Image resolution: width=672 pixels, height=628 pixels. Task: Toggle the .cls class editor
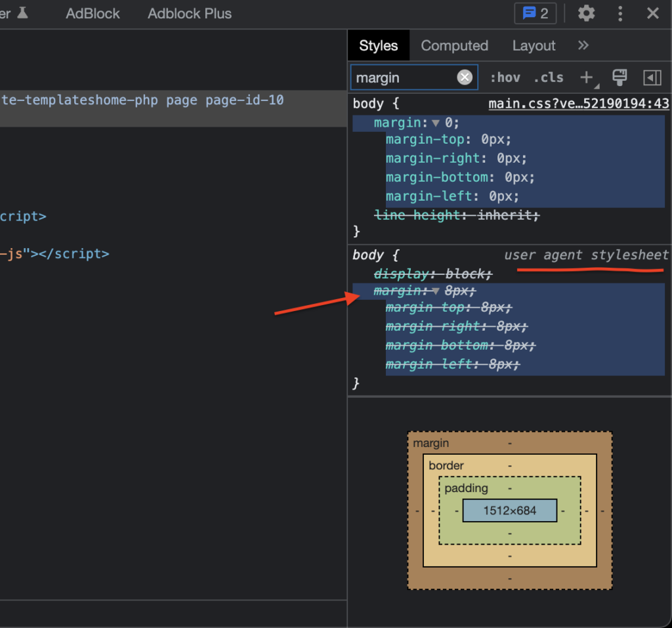[x=549, y=77]
